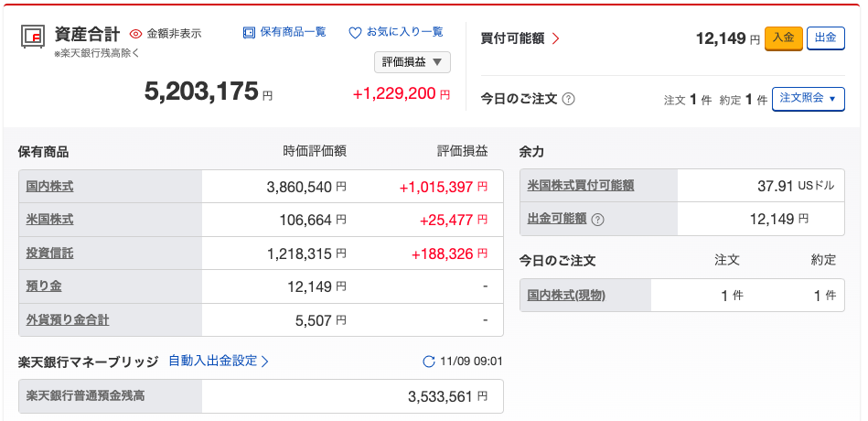Image resolution: width=868 pixels, height=421 pixels.
Task: Open 米国株式 holdings link
Action: 49,220
